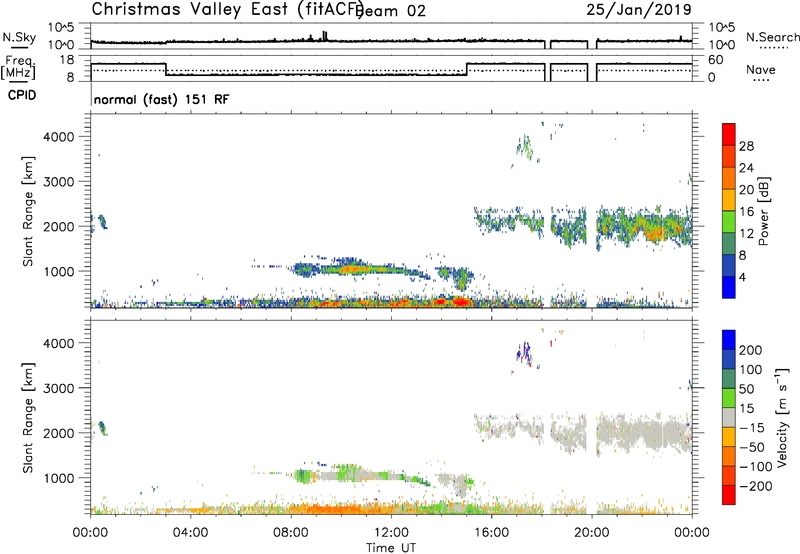Click the '28' value on Power colorbar
The image size is (800, 554).
tap(746, 146)
